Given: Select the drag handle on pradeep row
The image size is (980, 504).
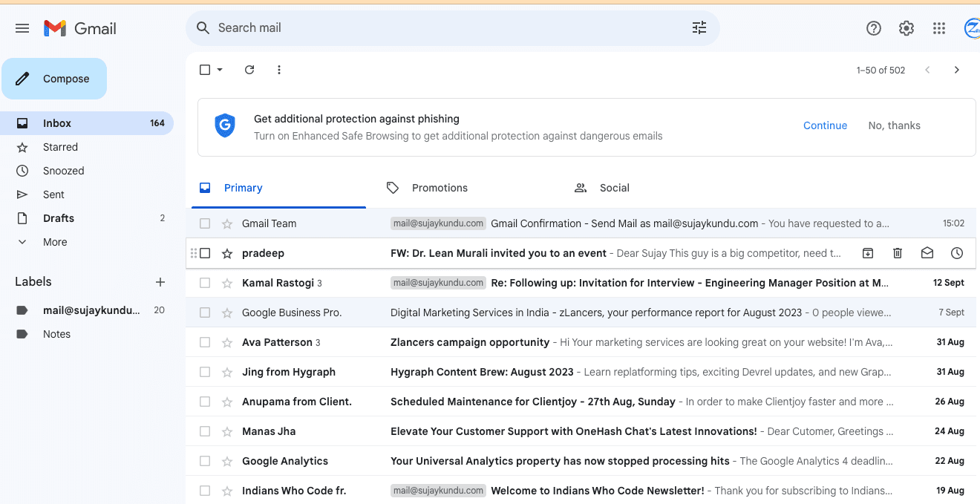Looking at the screenshot, I should click(194, 253).
